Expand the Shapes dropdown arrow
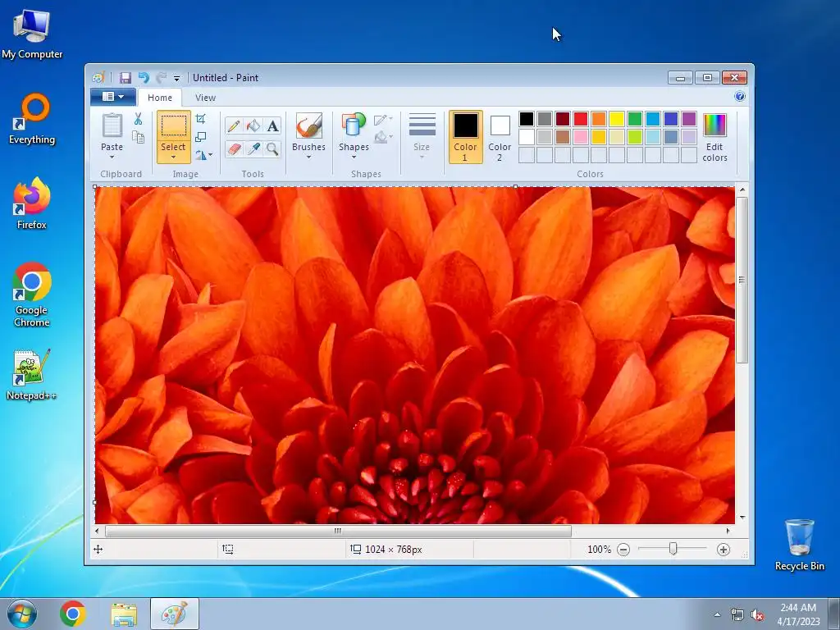The width and height of the screenshot is (840, 630). pos(354,157)
